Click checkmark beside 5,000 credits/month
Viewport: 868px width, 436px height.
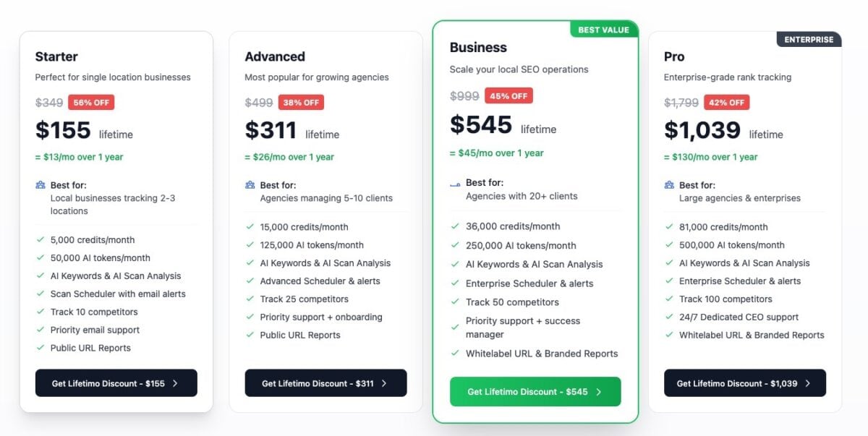pos(41,240)
